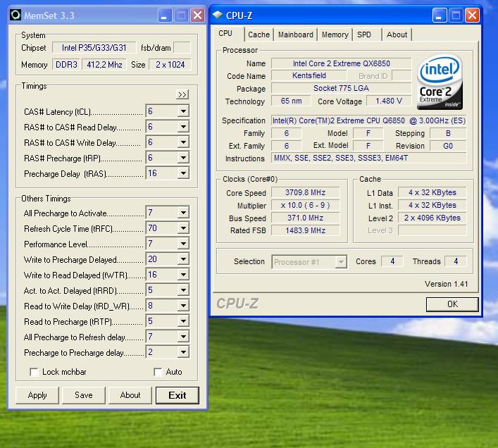Click the Instructions list field
The height and width of the screenshot is (448, 498).
(369, 158)
